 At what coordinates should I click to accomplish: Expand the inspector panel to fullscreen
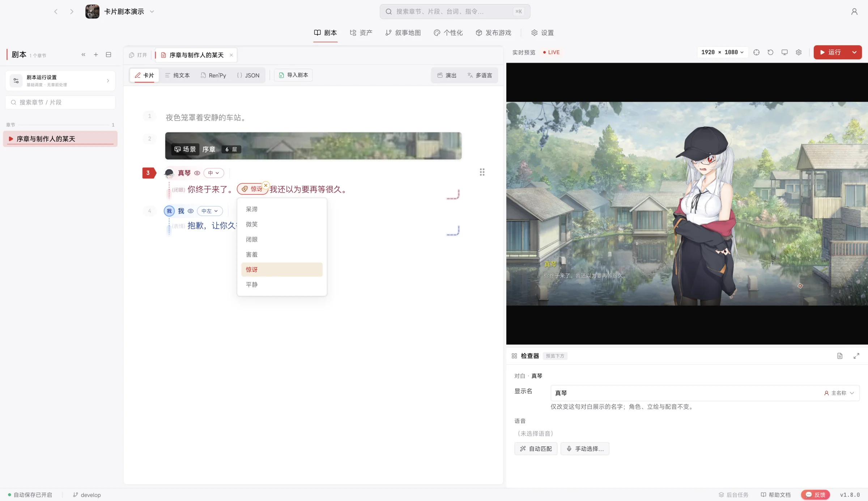pos(856,356)
